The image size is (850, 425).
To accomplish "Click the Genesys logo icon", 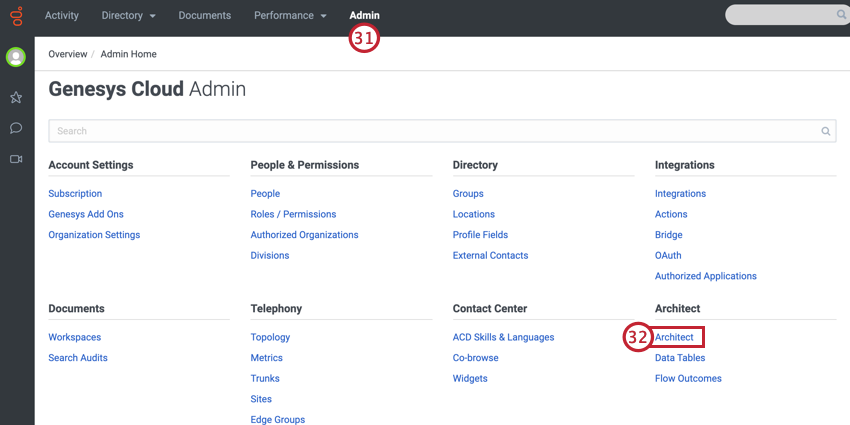I will [x=16, y=16].
